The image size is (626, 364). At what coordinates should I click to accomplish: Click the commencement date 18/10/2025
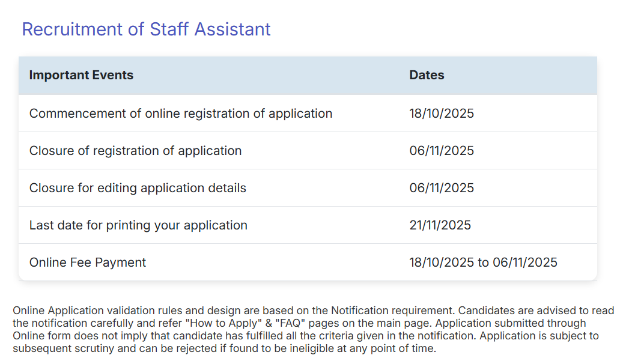442,114
